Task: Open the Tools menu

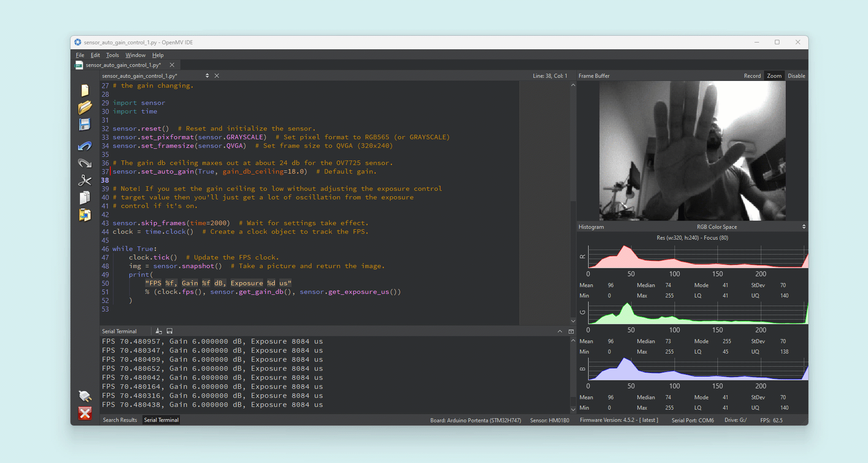Action: point(112,55)
